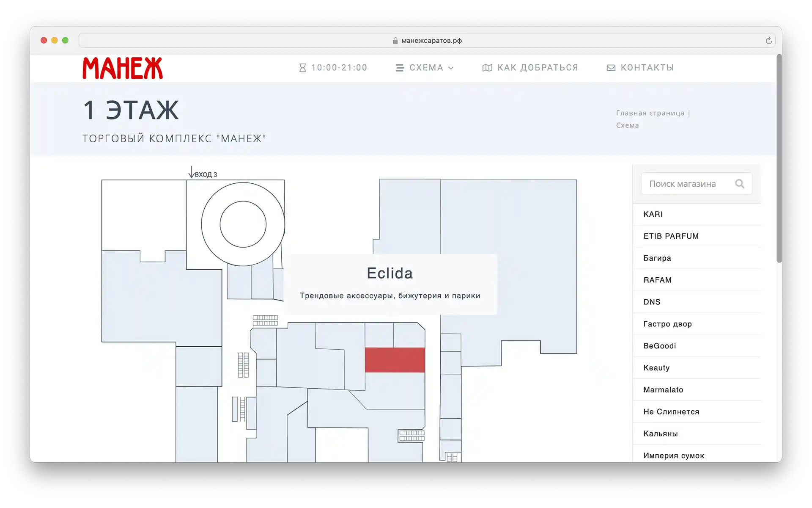Screen dimensions: 812x508
Task: Click the Трендовые аксессуары description text
Action: 390,295
